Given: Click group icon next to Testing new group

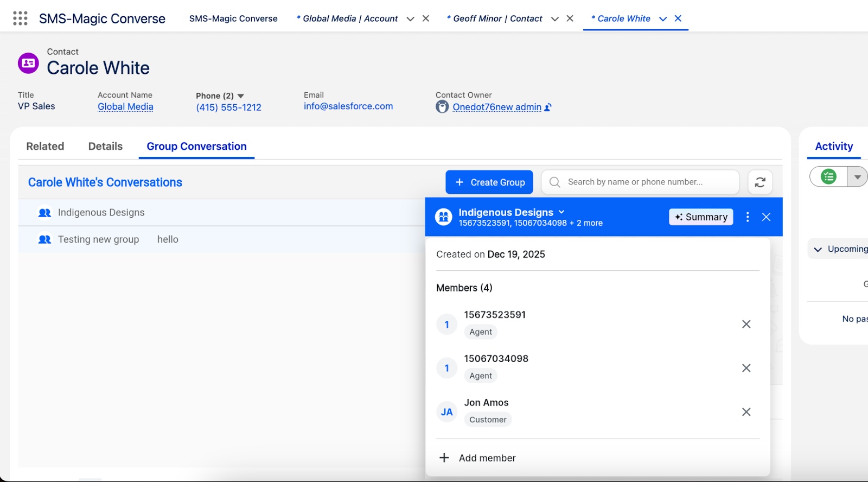Looking at the screenshot, I should pos(44,239).
